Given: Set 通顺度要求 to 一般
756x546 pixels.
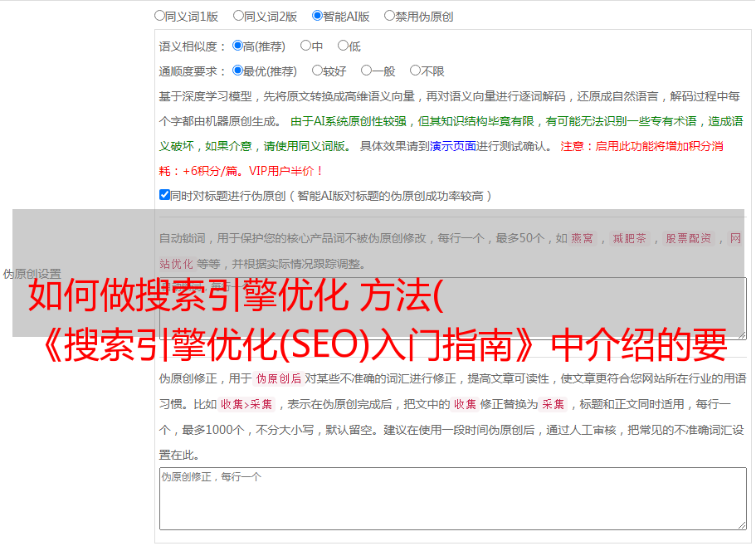Looking at the screenshot, I should [367, 71].
